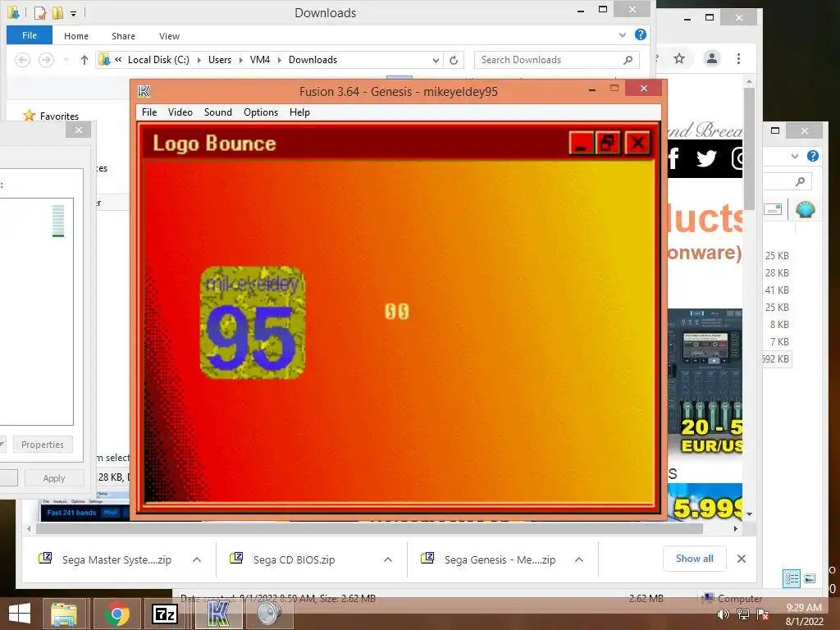This screenshot has height=630, width=840.
Task: Click New folder quick access toolbar icon
Action: tap(57, 12)
